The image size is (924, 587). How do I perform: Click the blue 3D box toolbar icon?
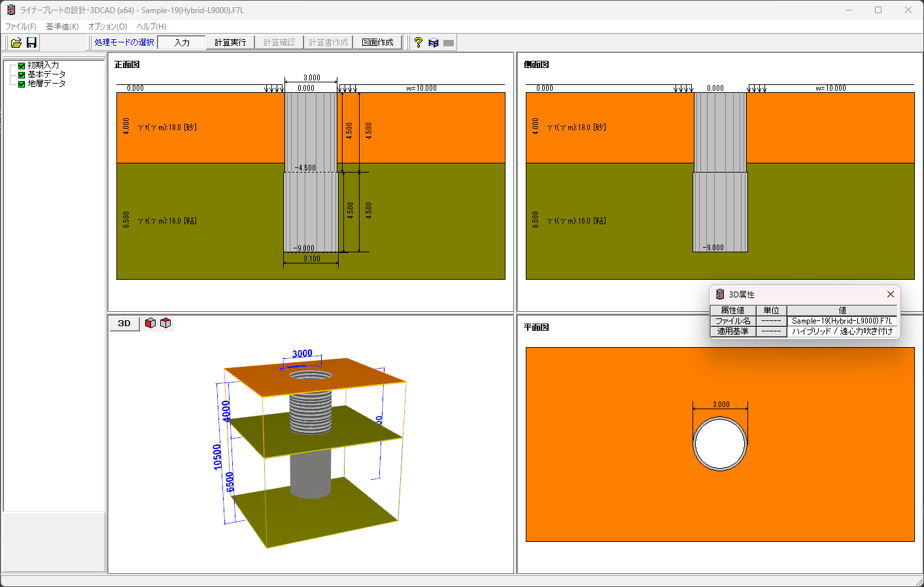[434, 42]
